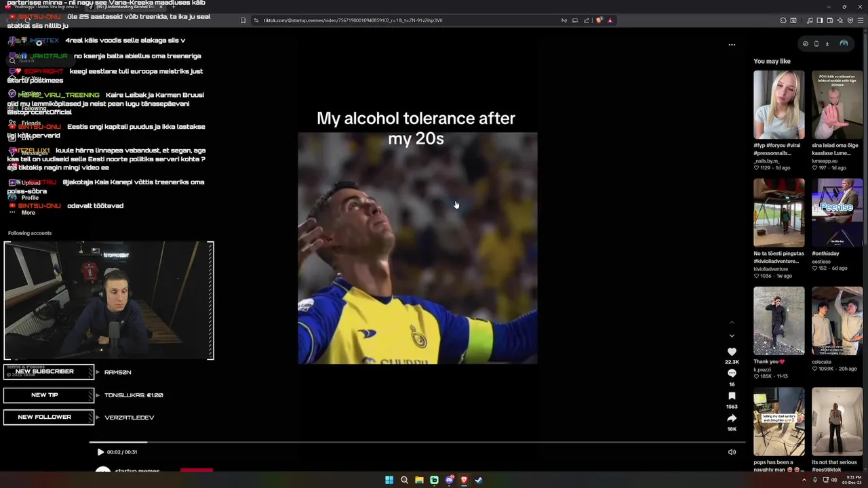The image size is (868, 488).
Task: Click the share page icon in address bar
Action: click(587, 20)
